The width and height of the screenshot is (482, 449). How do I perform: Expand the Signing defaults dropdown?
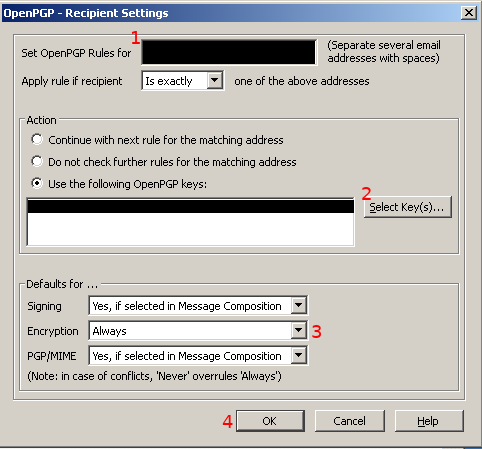(198, 305)
